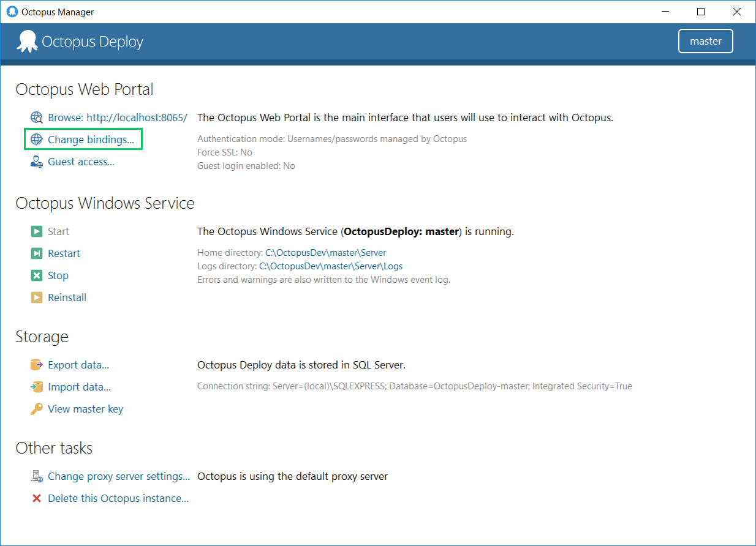Click Windows event log note text
756x546 pixels.
tap(323, 280)
